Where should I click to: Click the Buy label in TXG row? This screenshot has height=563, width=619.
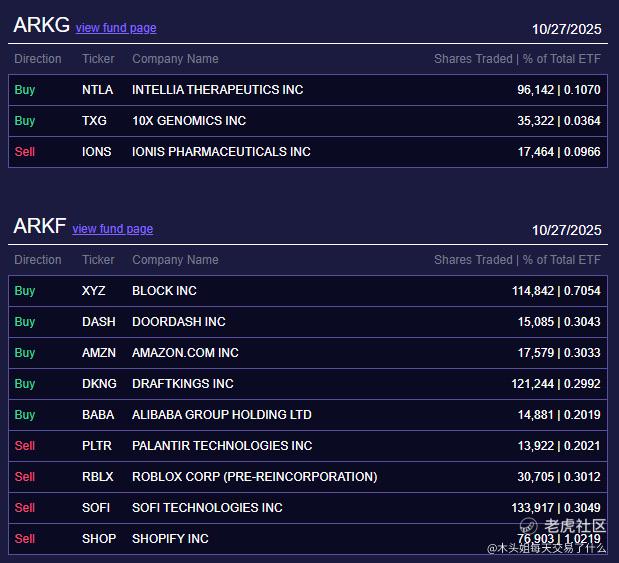click(25, 120)
